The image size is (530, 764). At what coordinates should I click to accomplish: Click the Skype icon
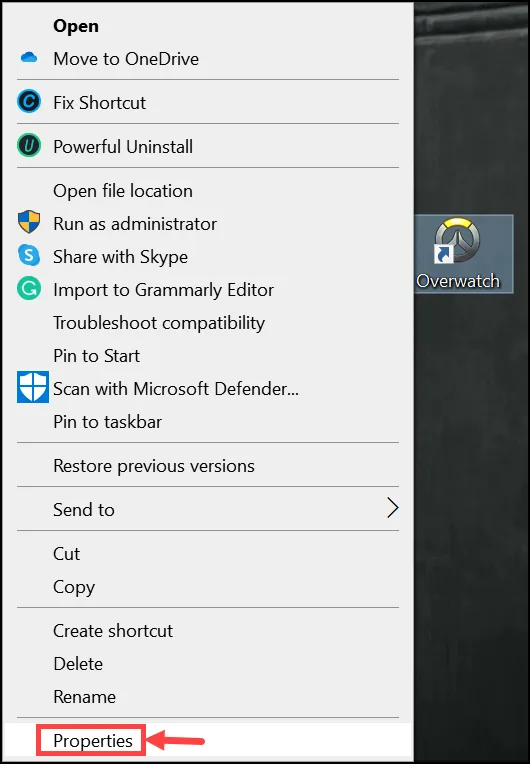click(29, 255)
